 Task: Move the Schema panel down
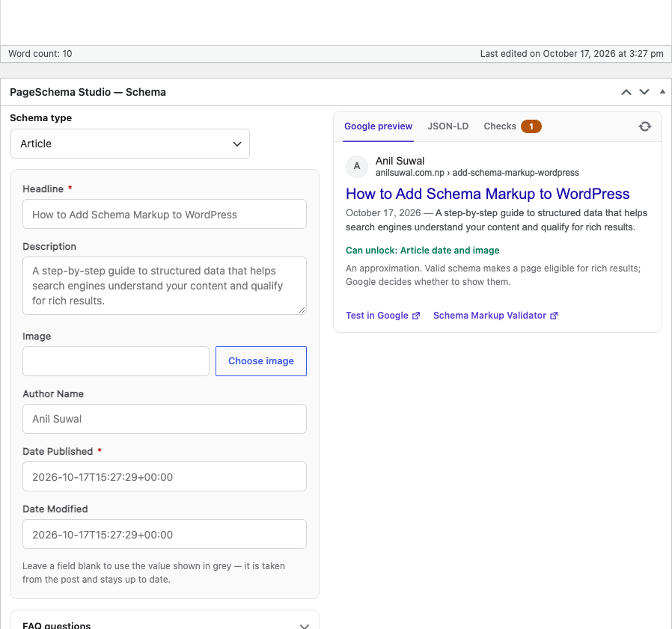(x=644, y=92)
